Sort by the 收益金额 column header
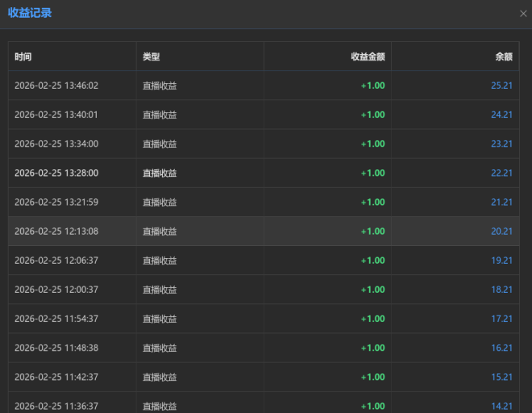Image resolution: width=532 pixels, height=413 pixels. point(368,56)
